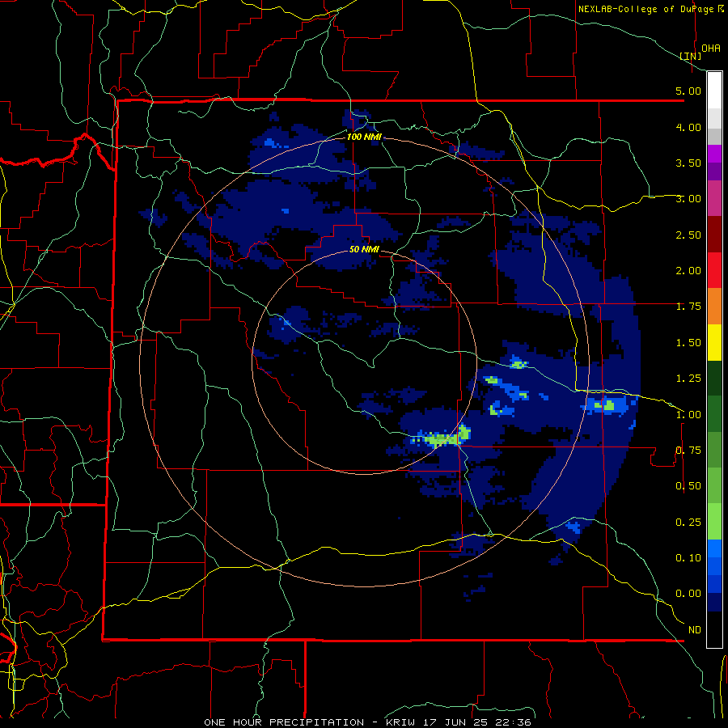Click the ND legend label
This screenshot has height=728, width=728.
(x=695, y=630)
